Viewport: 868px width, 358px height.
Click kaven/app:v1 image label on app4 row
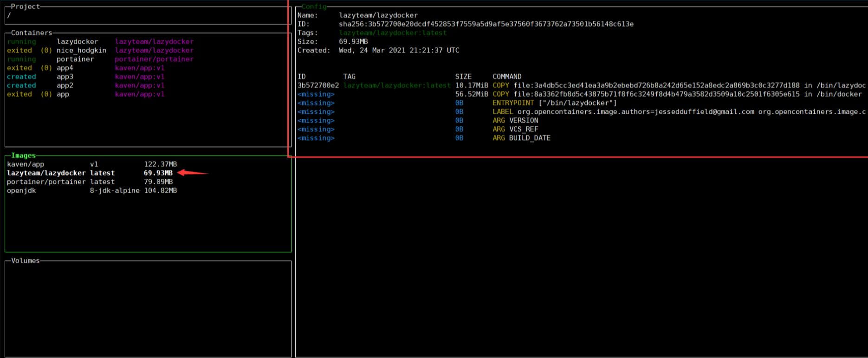(140, 68)
